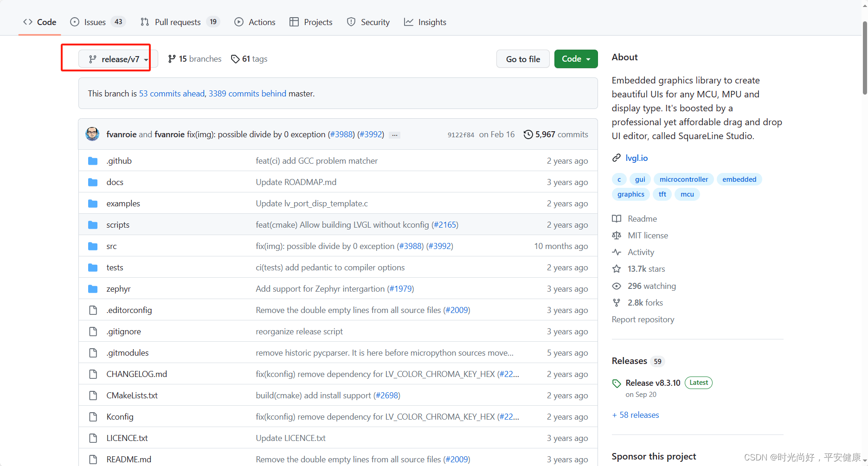The image size is (868, 466).
Task: Open Release v8.3.10 link
Action: (x=653, y=383)
